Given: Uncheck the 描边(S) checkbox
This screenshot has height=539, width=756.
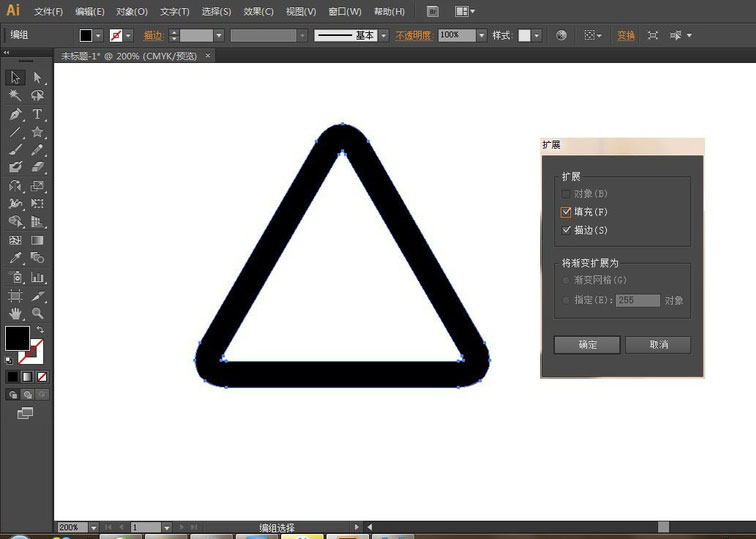Looking at the screenshot, I should pos(567,230).
